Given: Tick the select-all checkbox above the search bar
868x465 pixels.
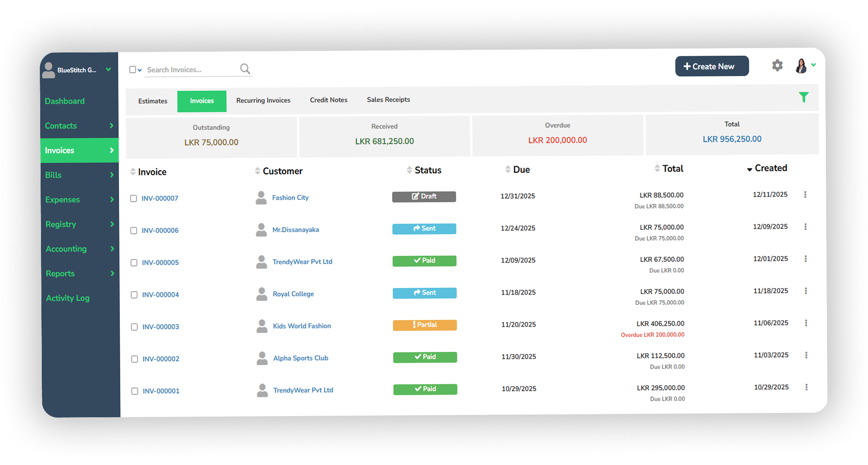Looking at the screenshot, I should pos(133,69).
